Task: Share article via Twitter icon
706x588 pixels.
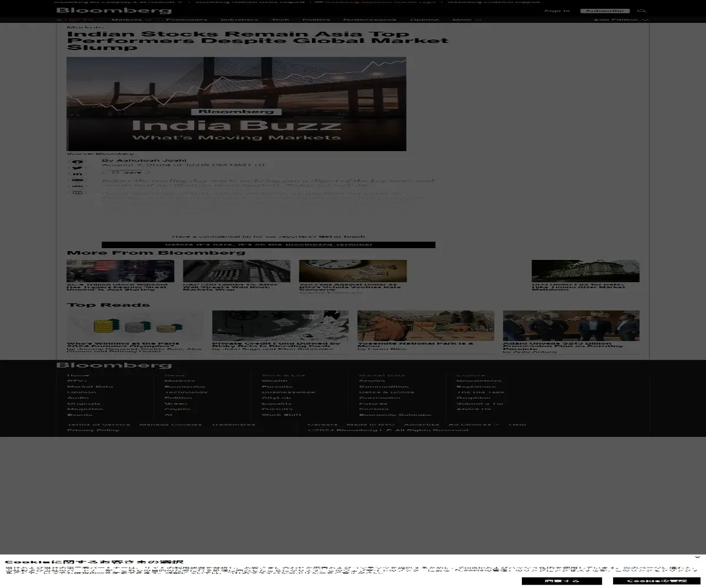Action: pyautogui.click(x=78, y=168)
